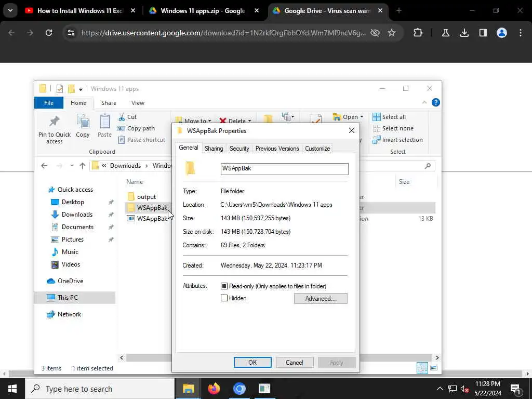Click Select none in ribbon
532x399 pixels.
pyautogui.click(x=393, y=129)
